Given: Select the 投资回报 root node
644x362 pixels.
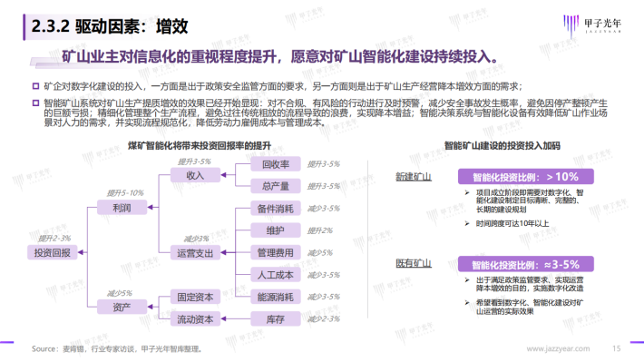Looking at the screenshot, I should 53,252.
